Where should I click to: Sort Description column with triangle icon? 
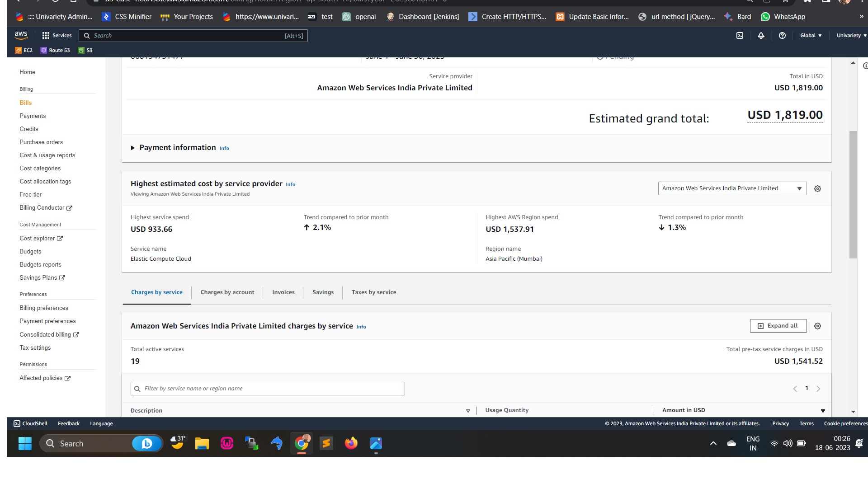coord(468,411)
